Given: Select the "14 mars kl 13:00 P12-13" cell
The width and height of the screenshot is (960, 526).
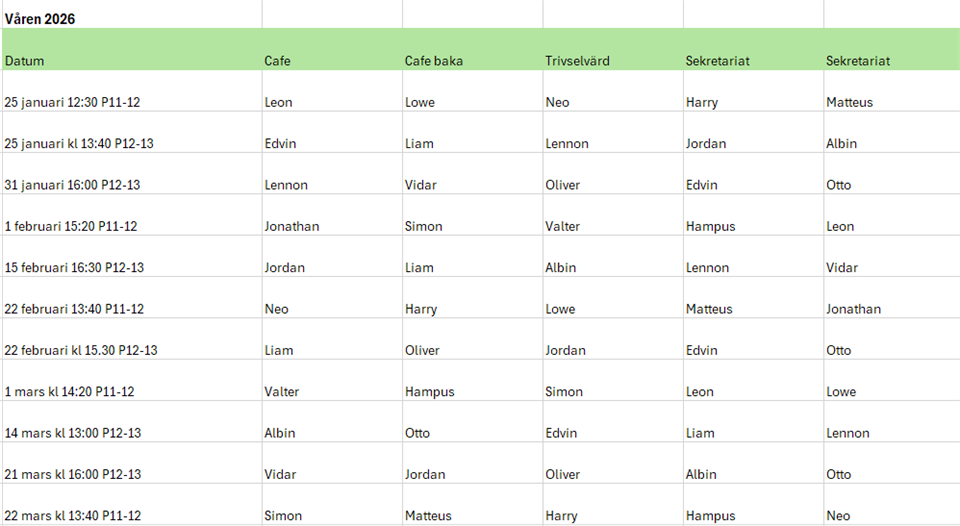Looking at the screenshot, I should [x=72, y=433].
